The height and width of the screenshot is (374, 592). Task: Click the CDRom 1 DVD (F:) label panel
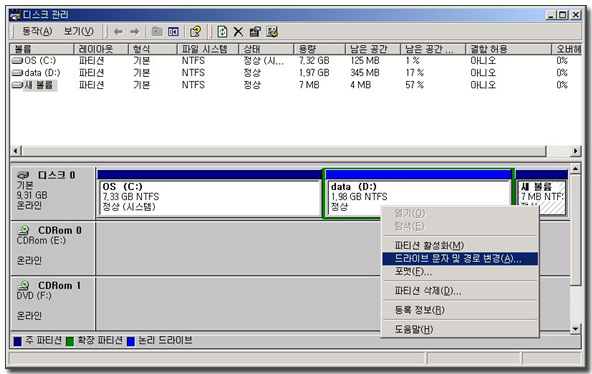coord(53,303)
